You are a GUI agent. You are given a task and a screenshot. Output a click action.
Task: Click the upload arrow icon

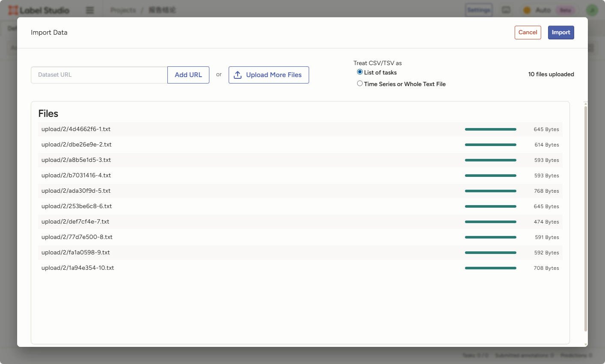point(238,75)
